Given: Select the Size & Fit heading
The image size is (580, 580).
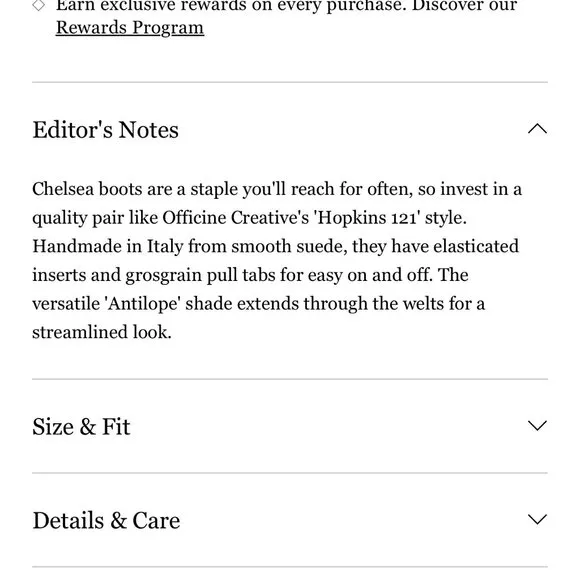Looking at the screenshot, I should pos(81,426).
